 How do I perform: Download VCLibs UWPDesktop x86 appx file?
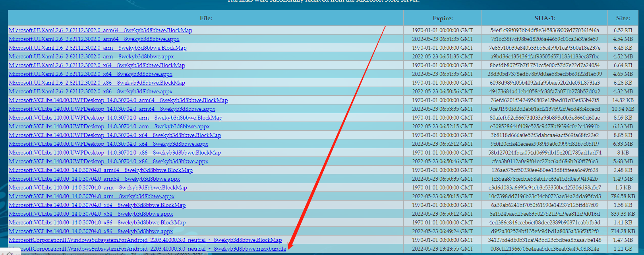point(108,162)
